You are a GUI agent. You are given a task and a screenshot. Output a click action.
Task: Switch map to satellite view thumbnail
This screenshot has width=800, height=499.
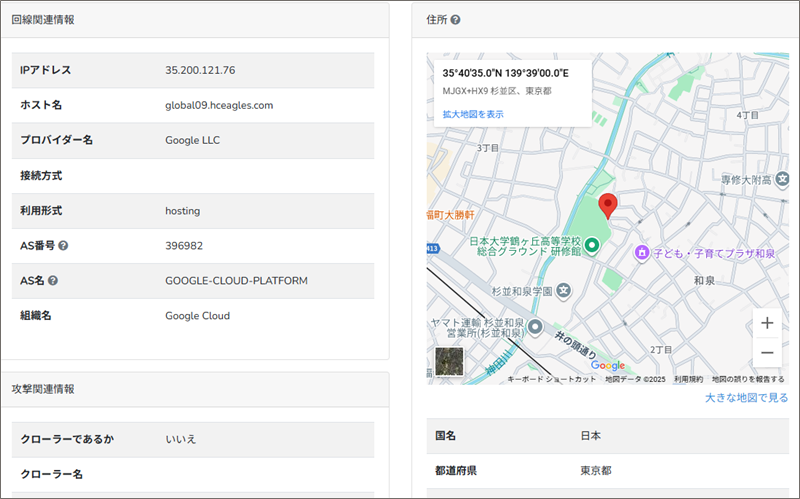click(x=449, y=361)
